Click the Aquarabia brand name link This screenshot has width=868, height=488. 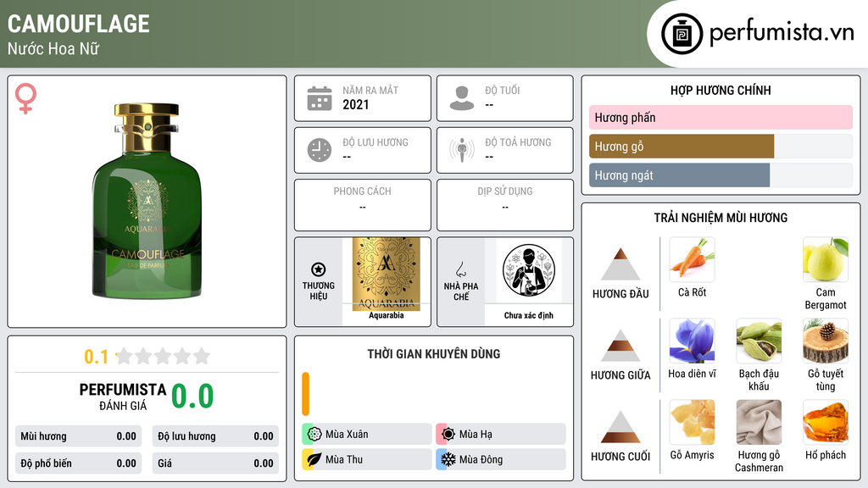tap(387, 315)
